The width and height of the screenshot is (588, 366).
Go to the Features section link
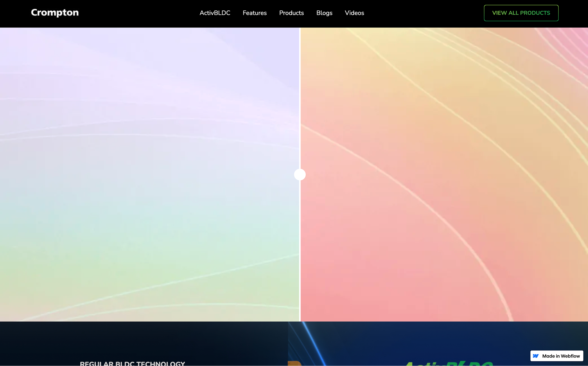point(254,13)
